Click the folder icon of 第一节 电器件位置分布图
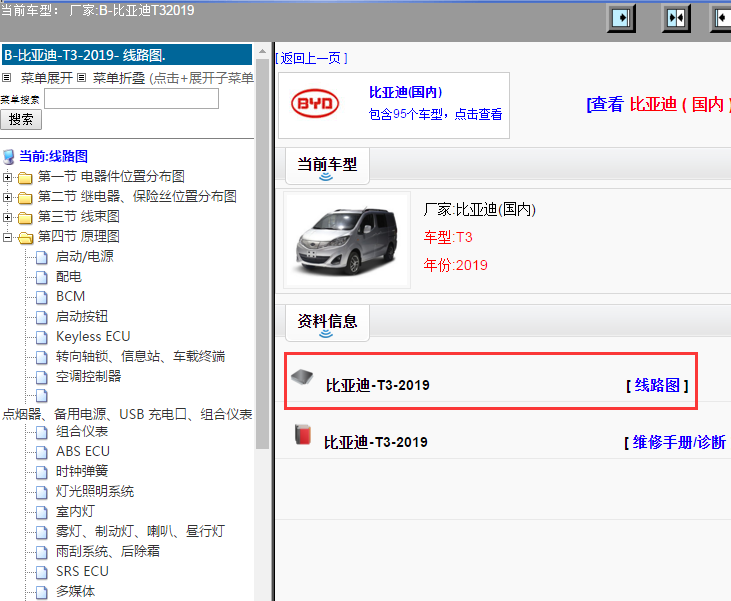This screenshot has height=601, width=731. 25,178
